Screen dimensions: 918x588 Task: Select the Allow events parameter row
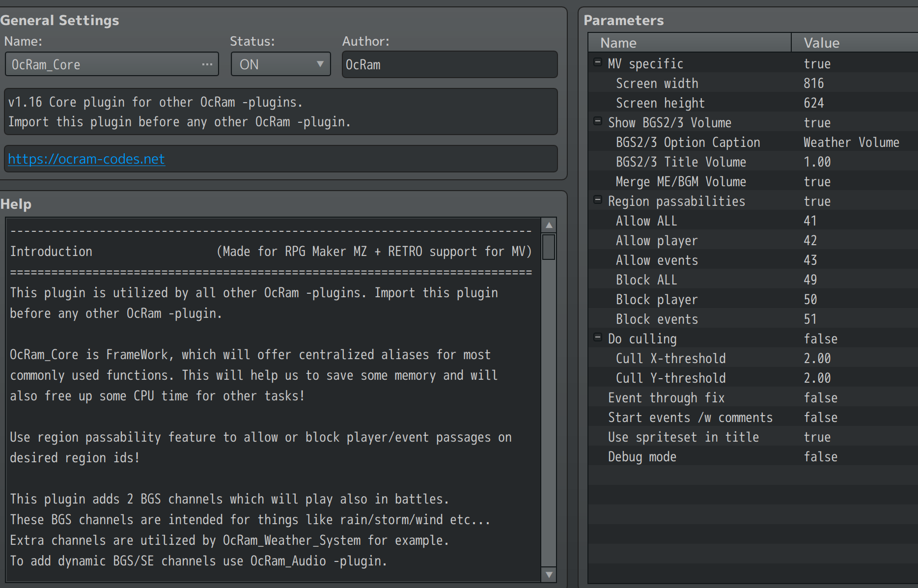point(753,260)
